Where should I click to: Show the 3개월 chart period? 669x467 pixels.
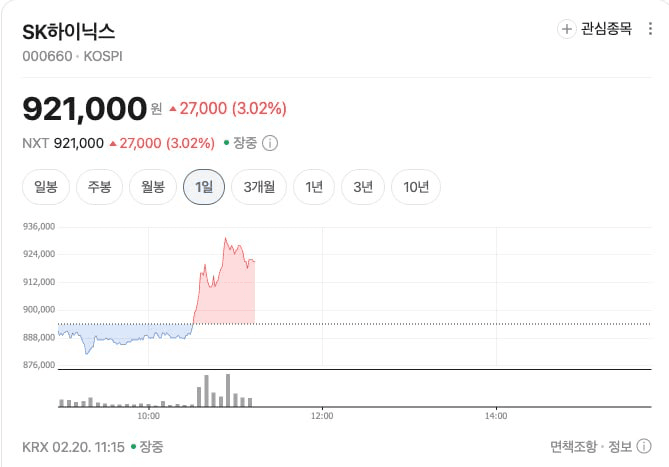[x=259, y=186]
